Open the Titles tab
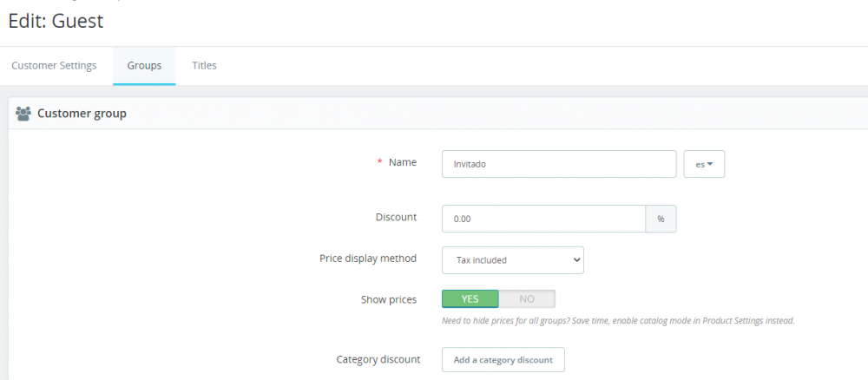The height and width of the screenshot is (380, 868). tap(204, 66)
